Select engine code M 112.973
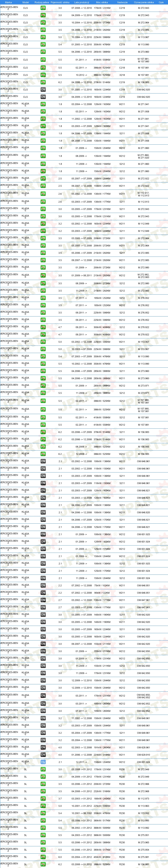 [x=144, y=799]
